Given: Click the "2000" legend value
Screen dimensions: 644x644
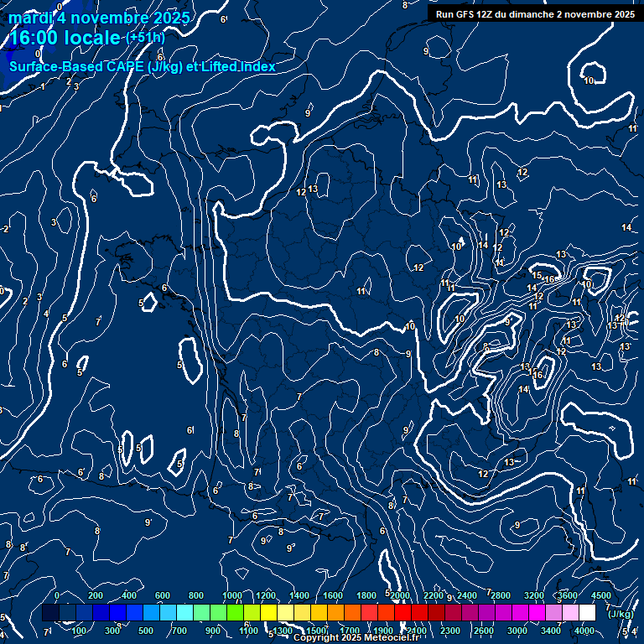Looking at the screenshot, I should [x=400, y=595].
